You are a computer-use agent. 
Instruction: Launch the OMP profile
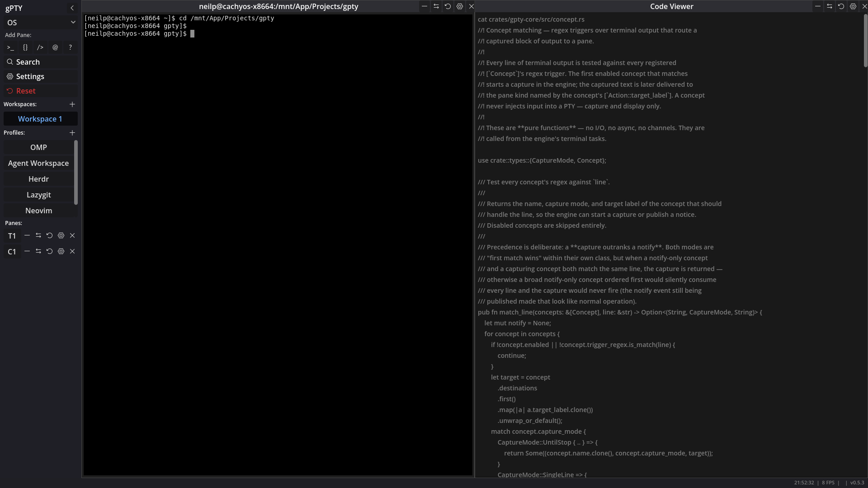(38, 147)
